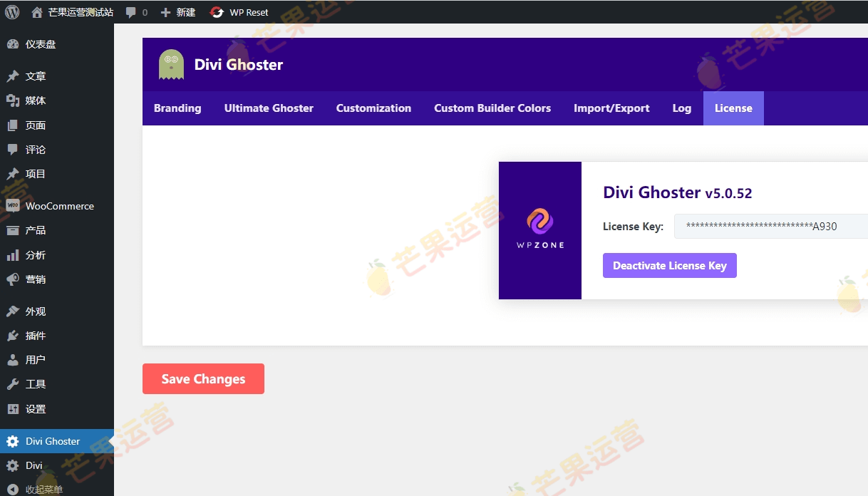Switch to the Import/Export tab

(x=611, y=108)
